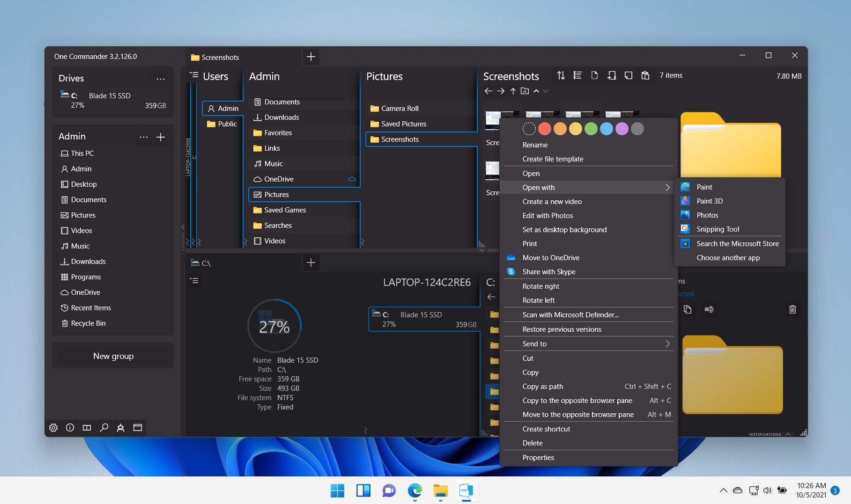The image size is (851, 504).
Task: Select Scan with Microsoft Defender
Action: click(570, 314)
